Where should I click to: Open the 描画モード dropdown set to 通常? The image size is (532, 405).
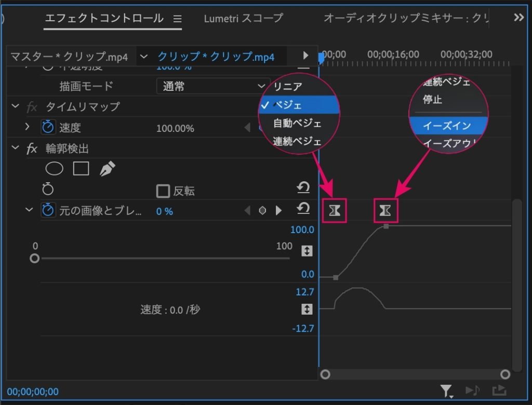point(212,86)
